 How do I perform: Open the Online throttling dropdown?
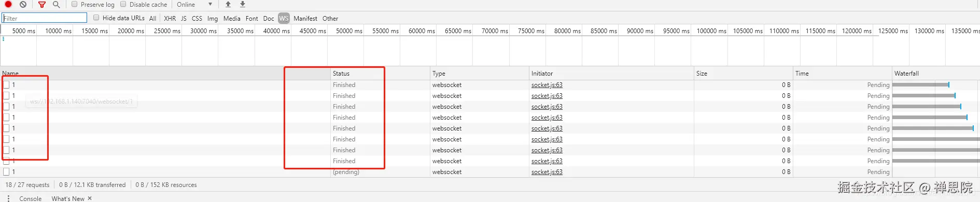coord(194,4)
